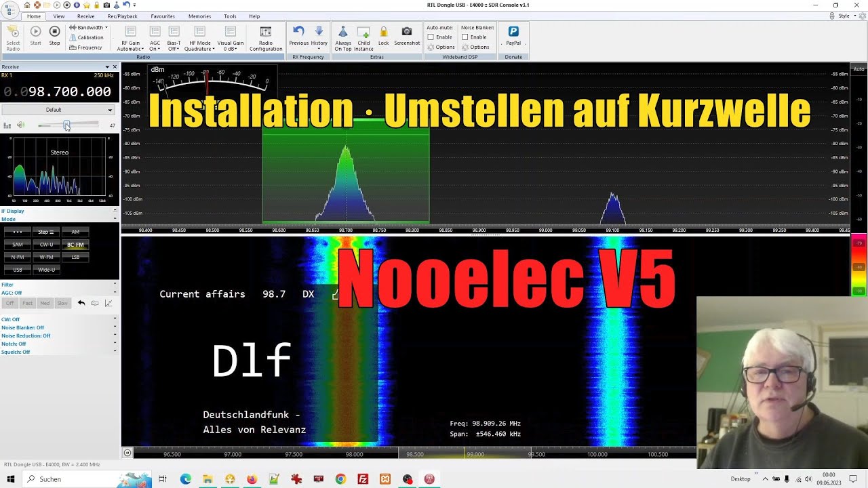Select W-FM mode

(x=46, y=258)
